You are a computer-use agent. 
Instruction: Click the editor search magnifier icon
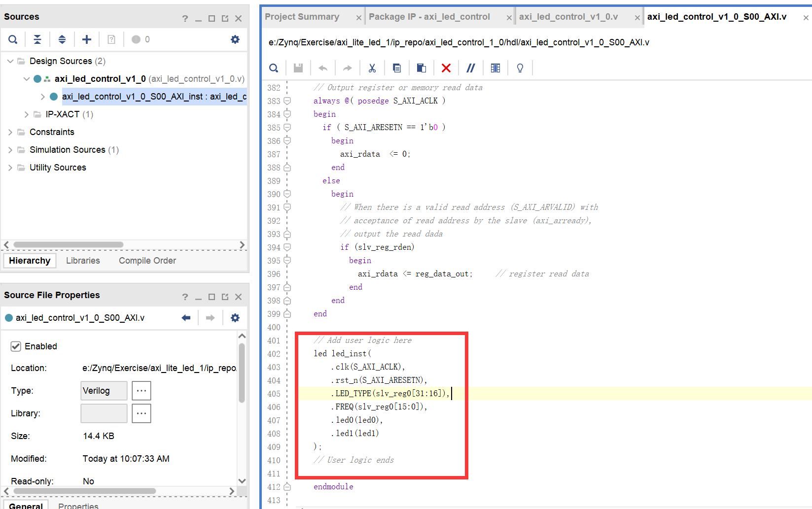point(274,68)
